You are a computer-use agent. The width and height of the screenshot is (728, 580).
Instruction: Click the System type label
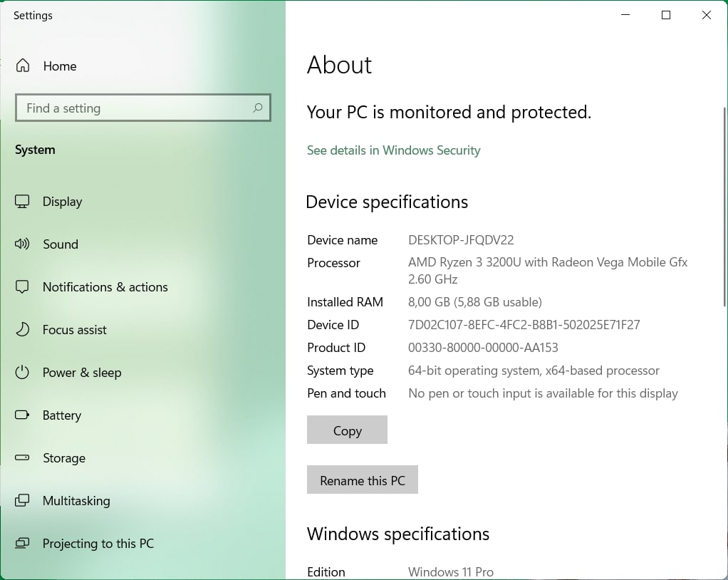(x=340, y=371)
